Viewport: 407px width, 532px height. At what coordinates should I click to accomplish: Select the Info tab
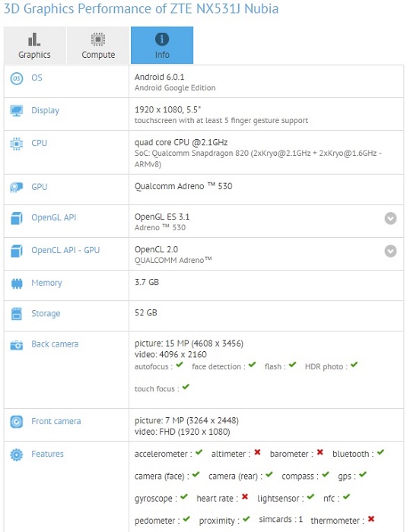162,45
